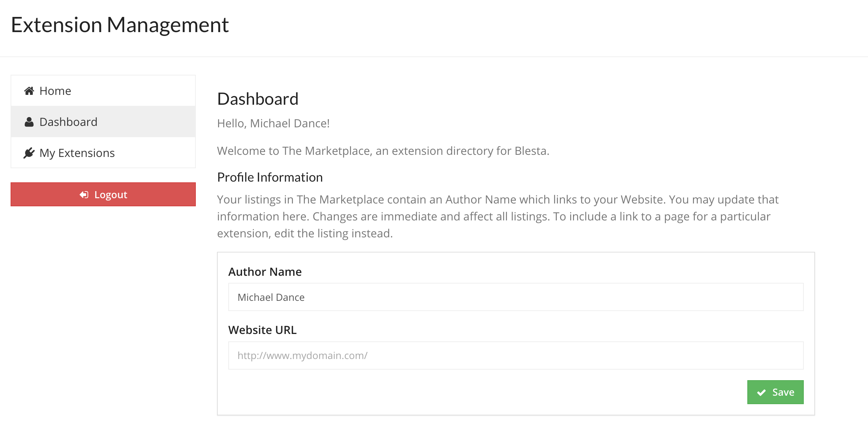Focus the Author Name text field
The width and height of the screenshot is (868, 438).
pos(516,297)
